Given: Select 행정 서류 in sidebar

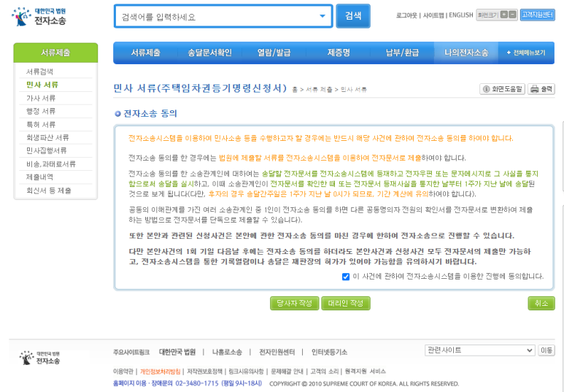Looking at the screenshot, I should pyautogui.click(x=41, y=111).
